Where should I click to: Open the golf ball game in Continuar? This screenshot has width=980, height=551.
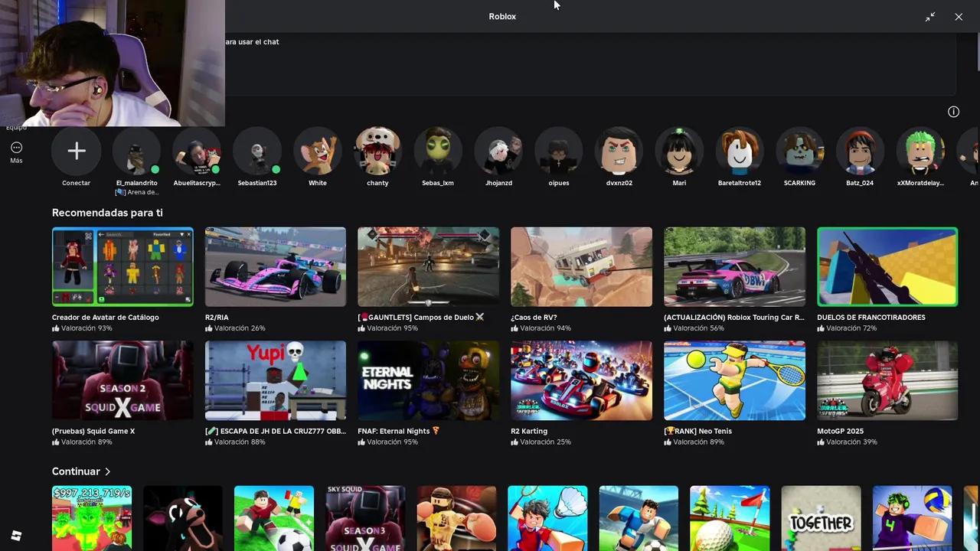click(730, 518)
